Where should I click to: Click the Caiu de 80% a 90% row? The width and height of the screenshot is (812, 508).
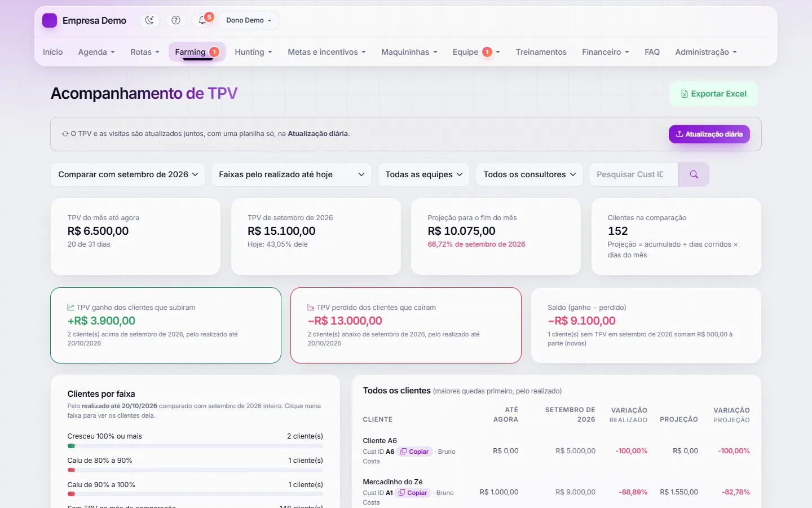tap(195, 465)
